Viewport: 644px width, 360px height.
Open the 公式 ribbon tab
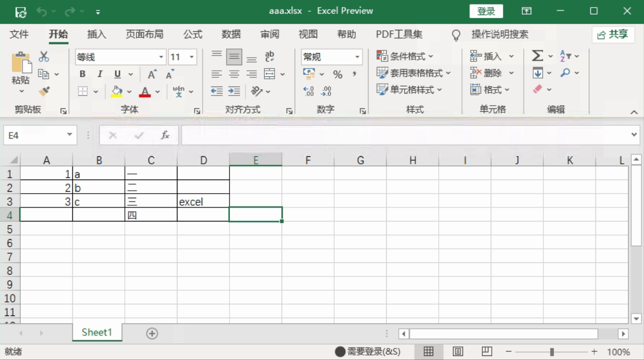[x=193, y=34]
